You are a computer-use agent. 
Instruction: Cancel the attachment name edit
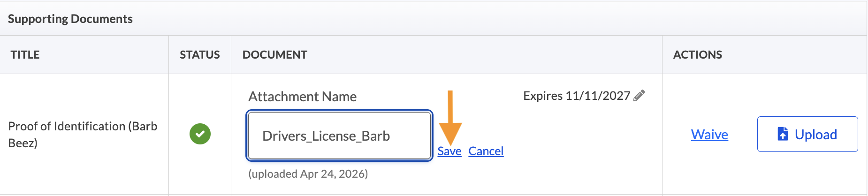point(486,151)
